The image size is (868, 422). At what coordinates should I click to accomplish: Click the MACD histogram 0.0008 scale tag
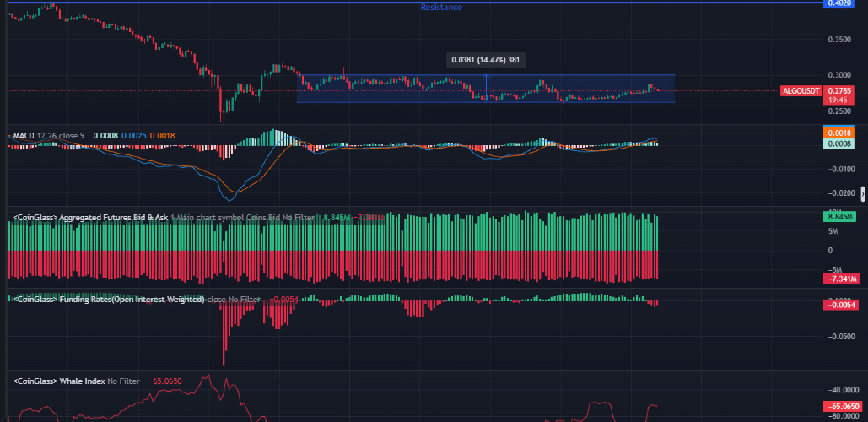(838, 144)
